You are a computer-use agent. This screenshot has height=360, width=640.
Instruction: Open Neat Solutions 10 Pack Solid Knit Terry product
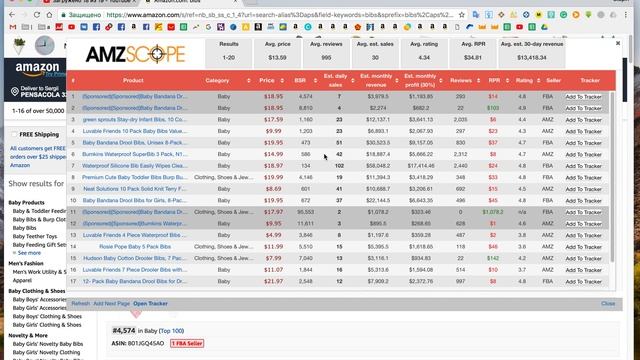pos(135,189)
